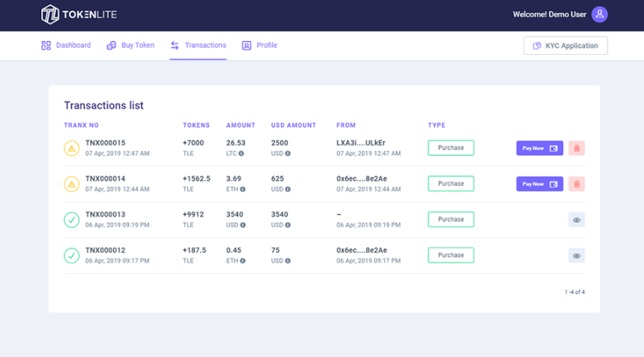View details of TNX000013 via eye icon

point(576,220)
